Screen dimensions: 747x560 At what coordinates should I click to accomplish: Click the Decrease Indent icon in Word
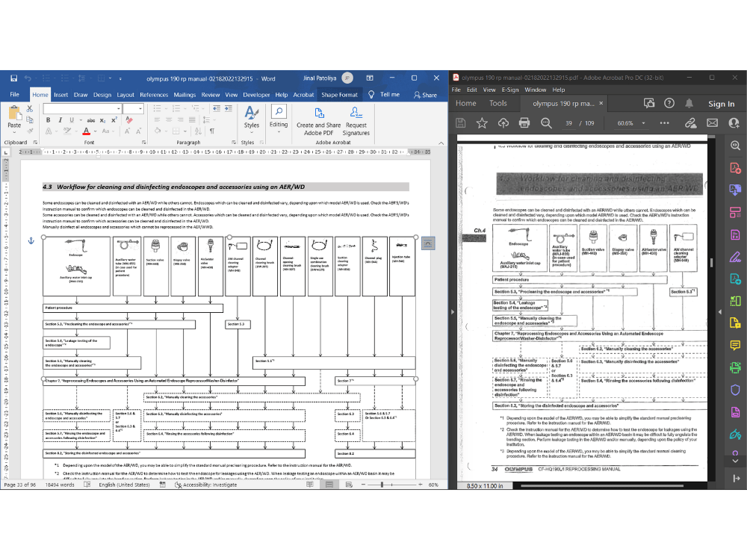click(x=217, y=108)
